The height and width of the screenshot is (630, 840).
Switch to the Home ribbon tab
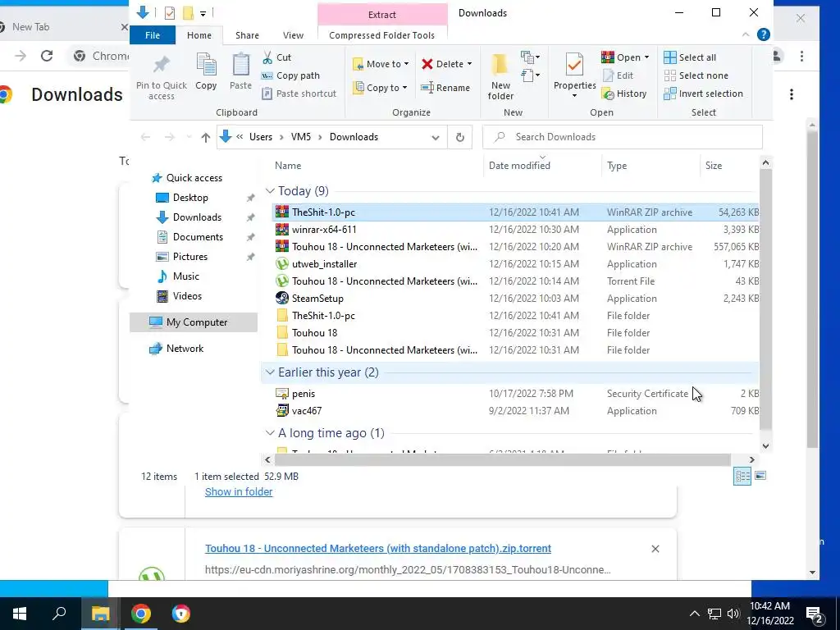pyautogui.click(x=199, y=35)
